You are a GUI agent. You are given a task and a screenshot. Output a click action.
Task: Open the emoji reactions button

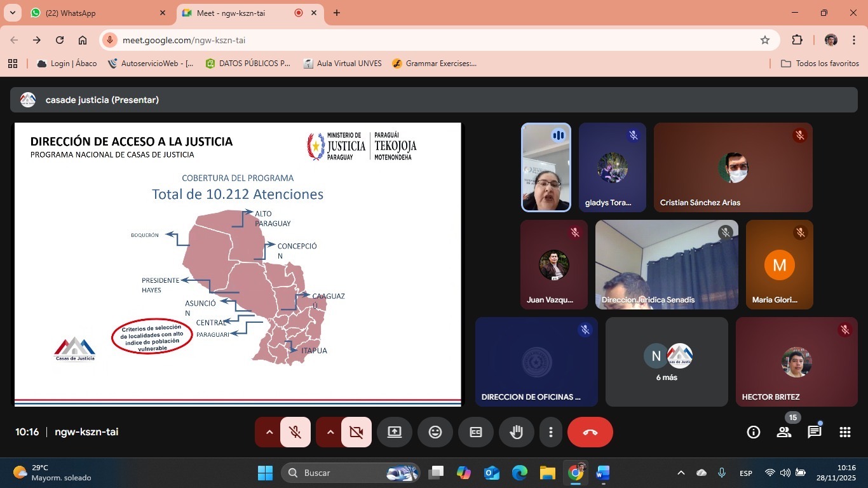(435, 432)
